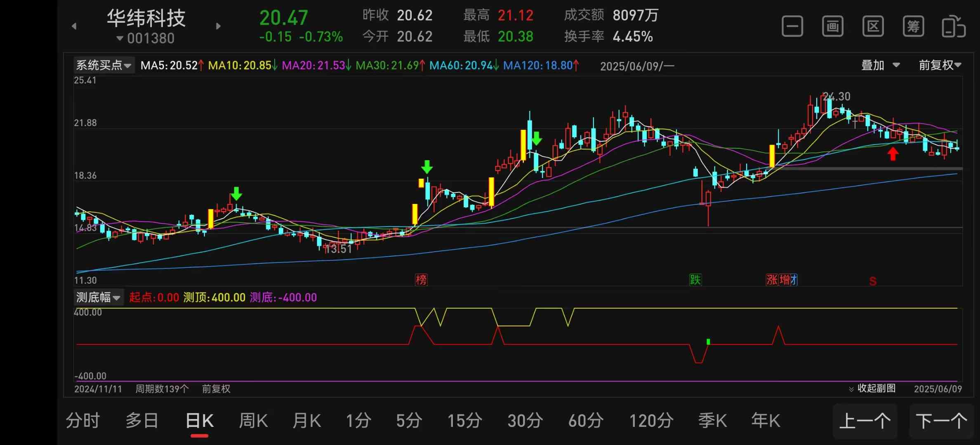Tap the stock name 华纬科技
Viewport: 980px width, 445px height.
click(x=146, y=18)
